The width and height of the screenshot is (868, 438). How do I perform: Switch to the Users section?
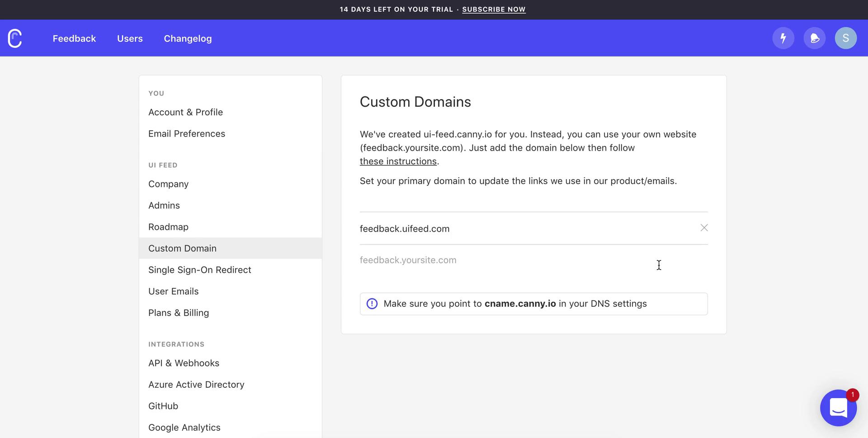click(130, 38)
